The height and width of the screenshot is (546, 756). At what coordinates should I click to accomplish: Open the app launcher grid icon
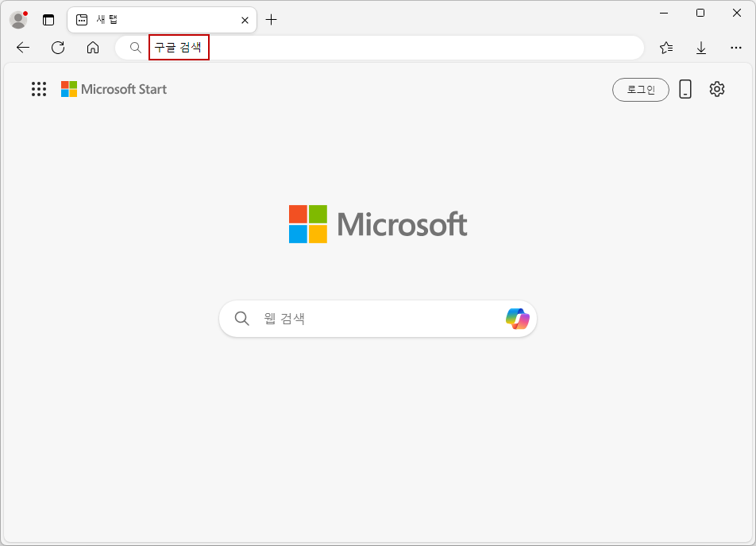coord(39,89)
